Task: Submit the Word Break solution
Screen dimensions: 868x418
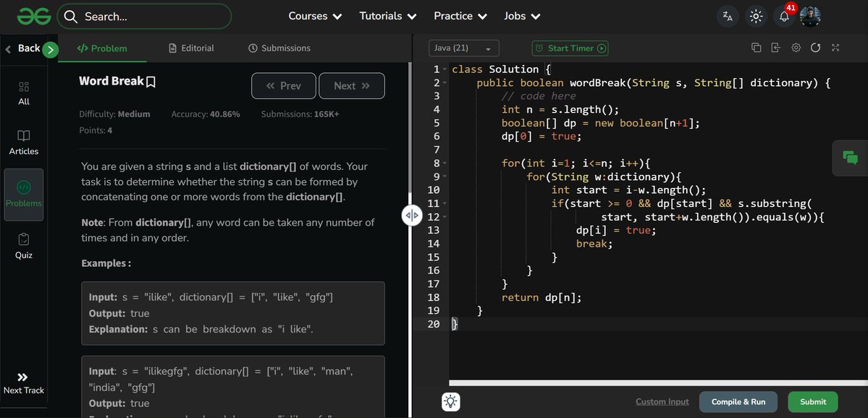Action: tap(812, 401)
